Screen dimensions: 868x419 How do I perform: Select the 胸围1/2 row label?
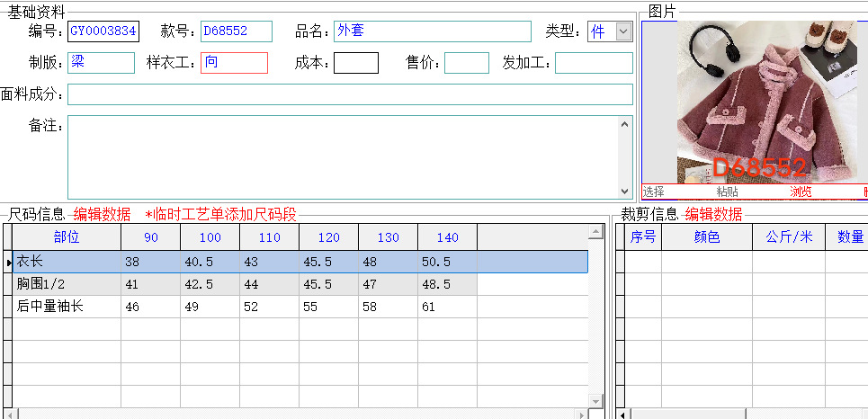tap(67, 284)
